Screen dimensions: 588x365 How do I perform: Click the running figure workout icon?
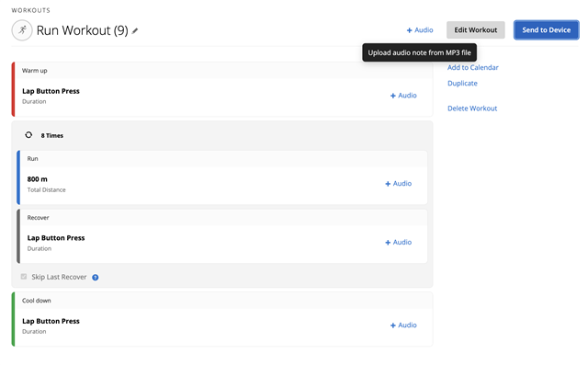point(22,30)
